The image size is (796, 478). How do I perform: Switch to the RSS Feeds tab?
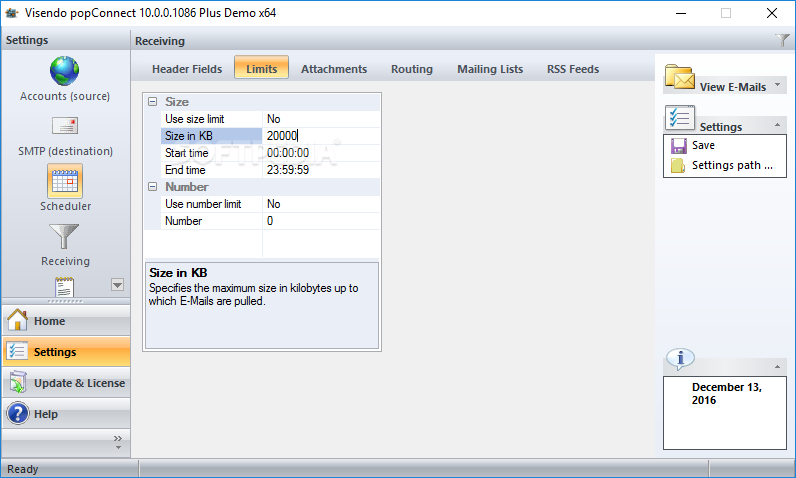coord(573,69)
